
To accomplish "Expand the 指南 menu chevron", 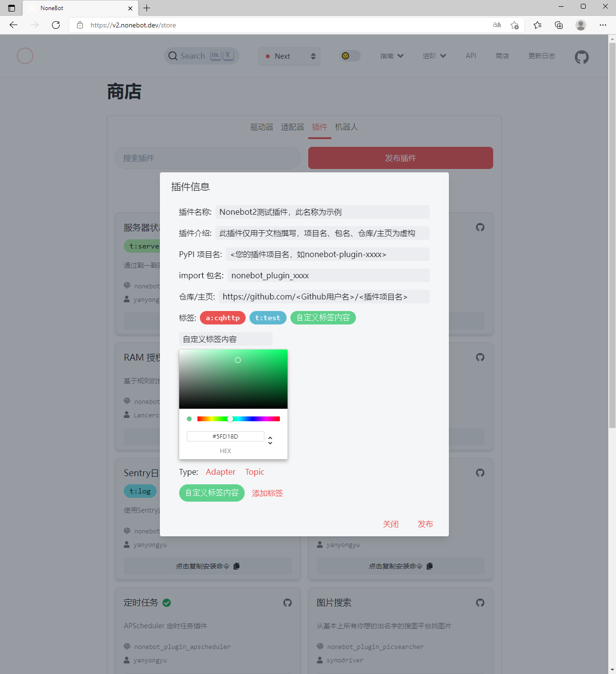I will (x=400, y=55).
